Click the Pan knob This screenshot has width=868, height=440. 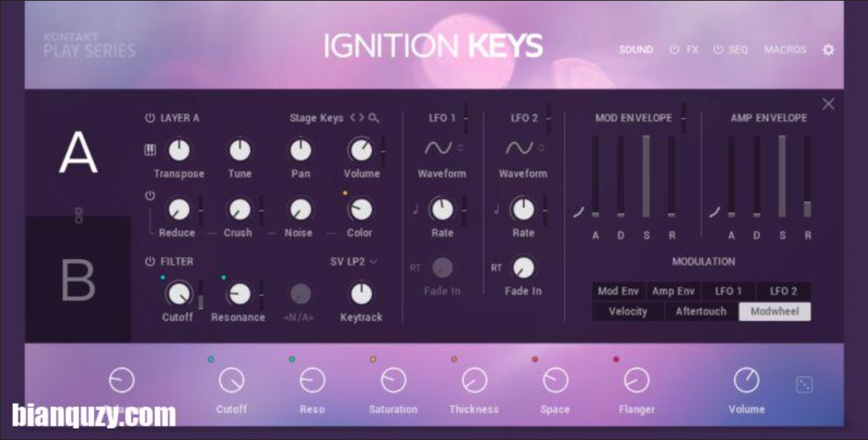point(300,150)
